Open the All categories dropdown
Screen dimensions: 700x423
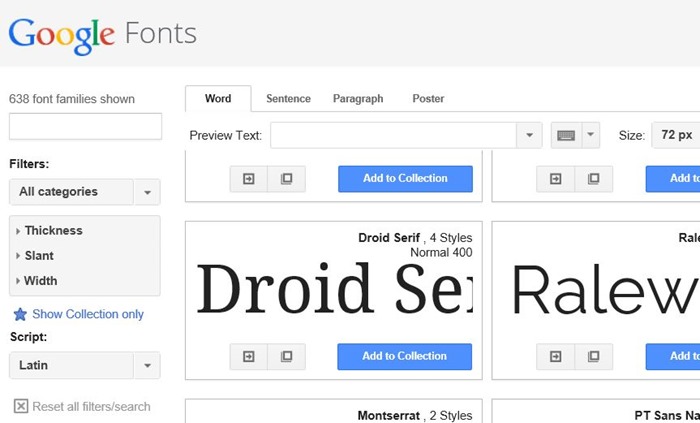tap(84, 192)
